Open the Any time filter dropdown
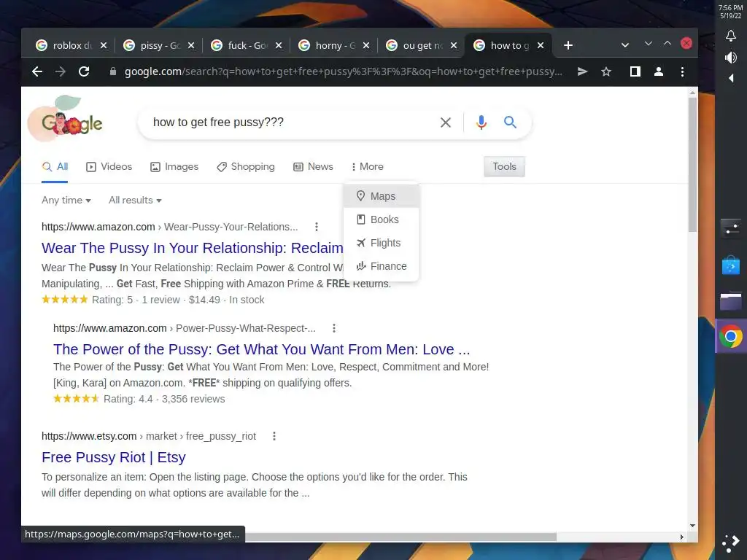This screenshot has width=747, height=560. [66, 200]
